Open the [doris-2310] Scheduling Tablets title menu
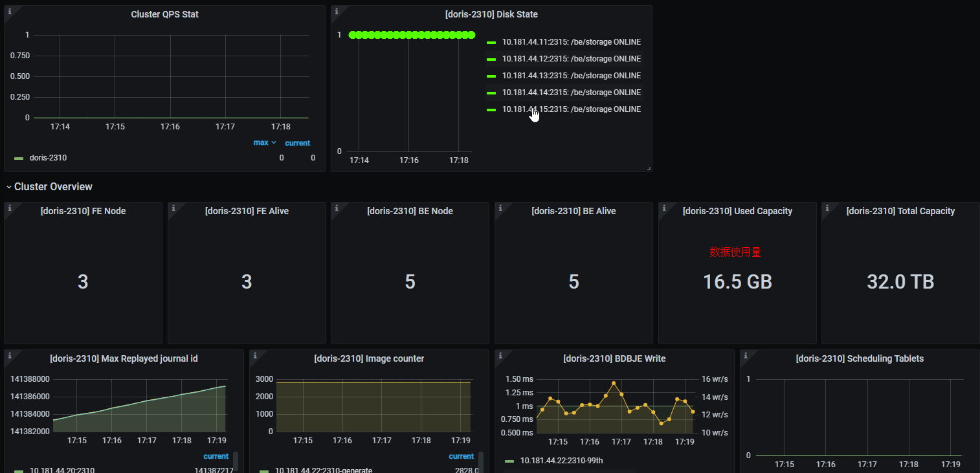The width and height of the screenshot is (980, 473). click(x=860, y=358)
